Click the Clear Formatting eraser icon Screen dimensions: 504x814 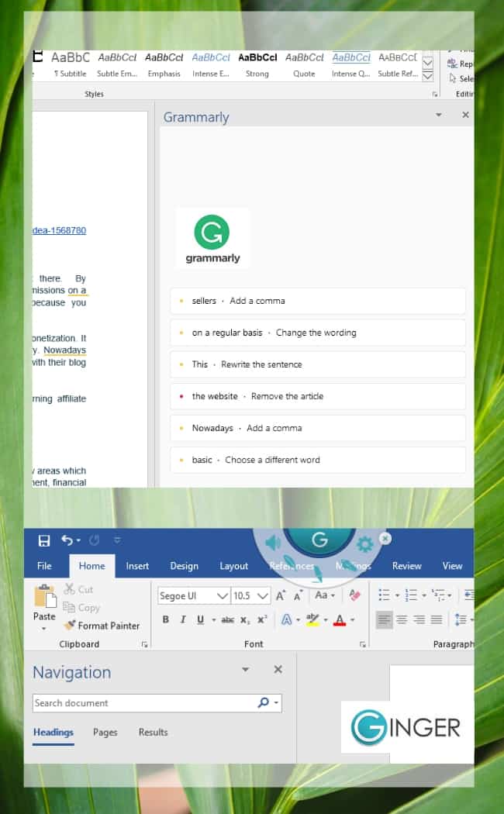click(354, 595)
